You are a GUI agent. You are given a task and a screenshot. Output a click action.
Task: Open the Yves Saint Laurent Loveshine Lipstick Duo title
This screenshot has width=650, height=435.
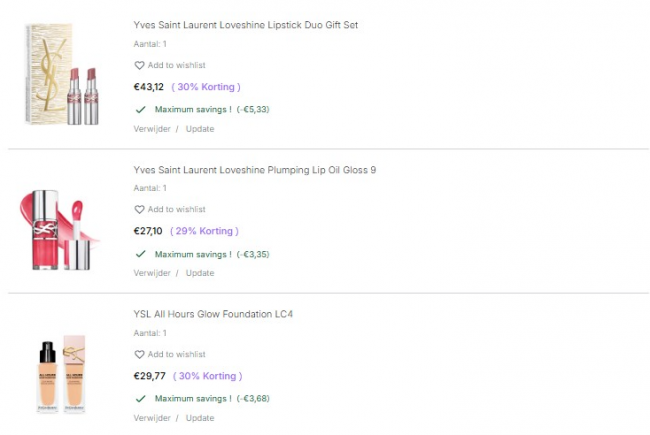[245, 25]
